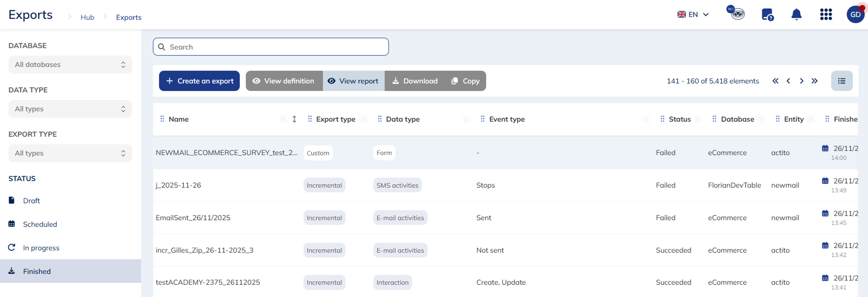This screenshot has height=297, width=868.
Task: Select the Draft status filter
Action: (x=31, y=201)
